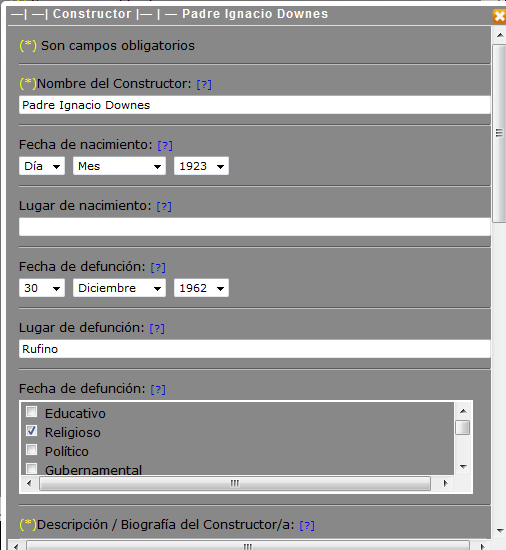
Task: Open the 1923 birth year dropdown
Action: click(201, 166)
